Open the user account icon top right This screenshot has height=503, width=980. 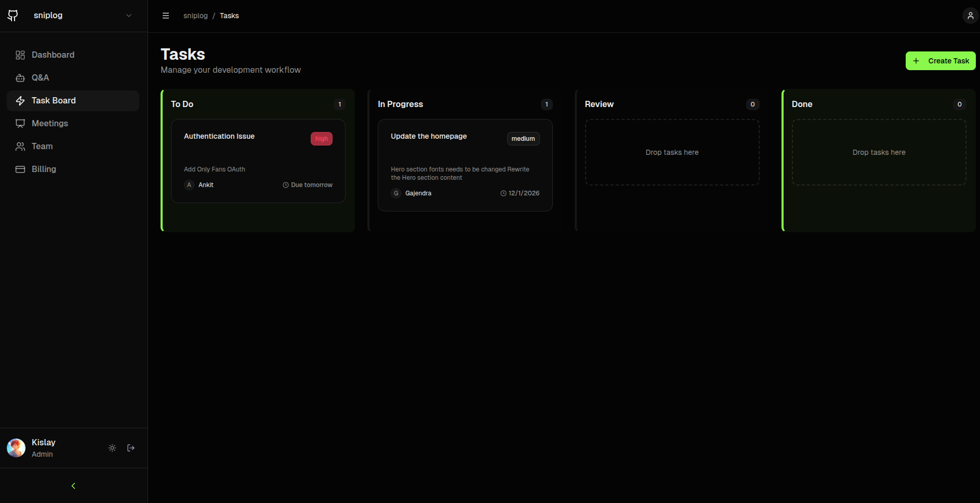(x=970, y=15)
